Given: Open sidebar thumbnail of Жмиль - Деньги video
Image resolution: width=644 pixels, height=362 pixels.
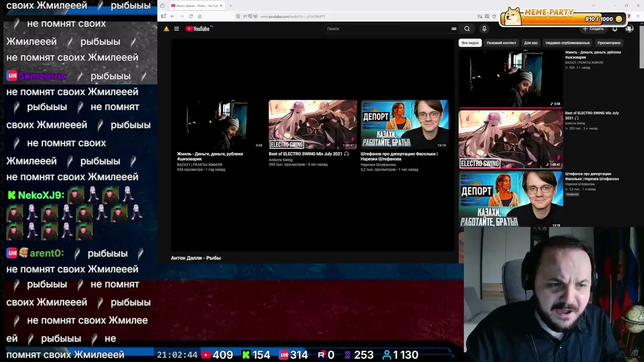Looking at the screenshot, I should (511, 78).
